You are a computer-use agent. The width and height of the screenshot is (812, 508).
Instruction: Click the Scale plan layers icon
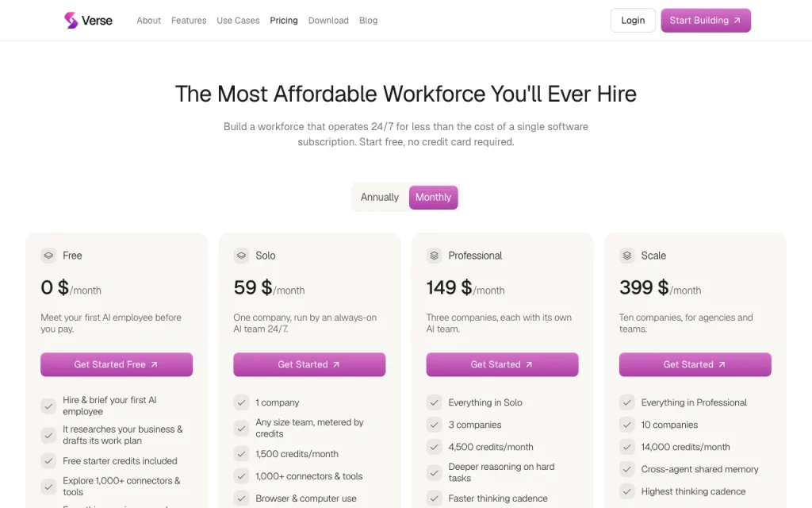(x=627, y=256)
